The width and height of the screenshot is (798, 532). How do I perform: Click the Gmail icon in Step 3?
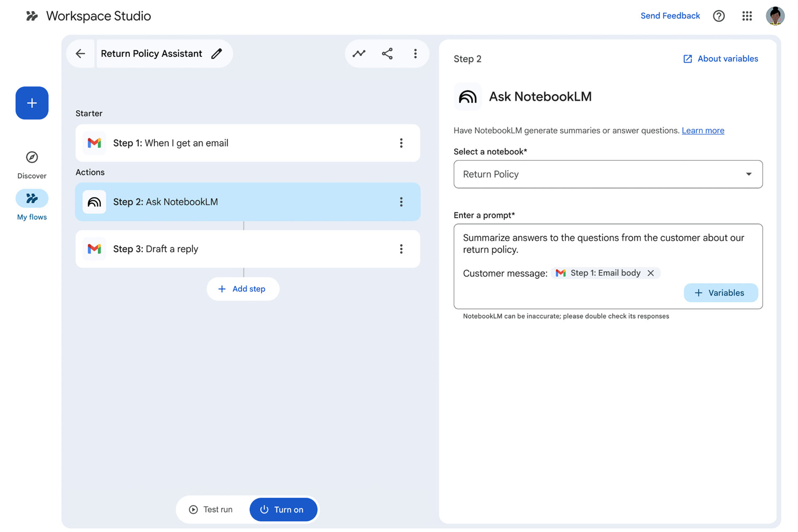coord(94,249)
